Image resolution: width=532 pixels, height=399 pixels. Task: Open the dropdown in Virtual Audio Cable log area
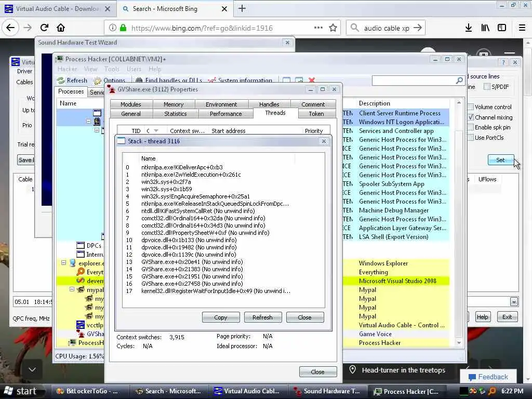(x=514, y=301)
